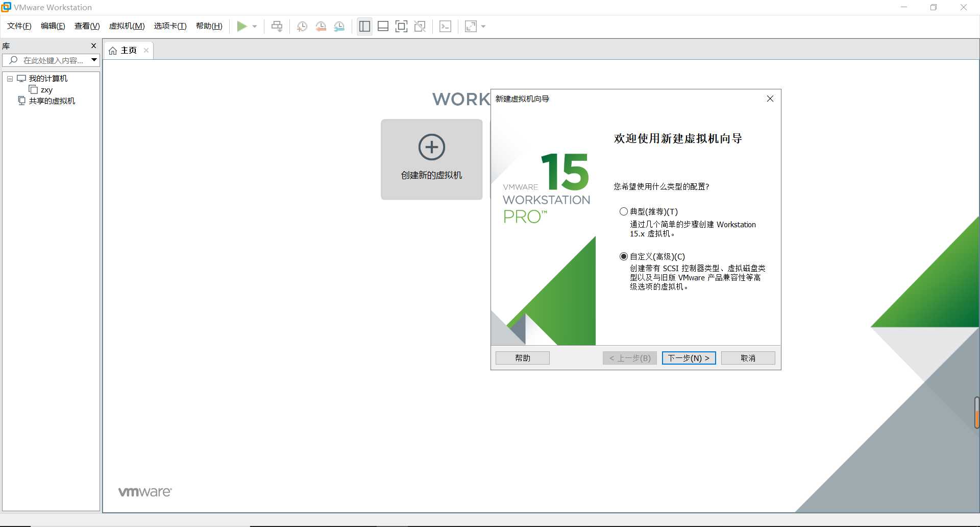Viewport: 980px width, 527px height.
Task: Select the 典型(推荐)(T) radio button
Action: [x=623, y=211]
